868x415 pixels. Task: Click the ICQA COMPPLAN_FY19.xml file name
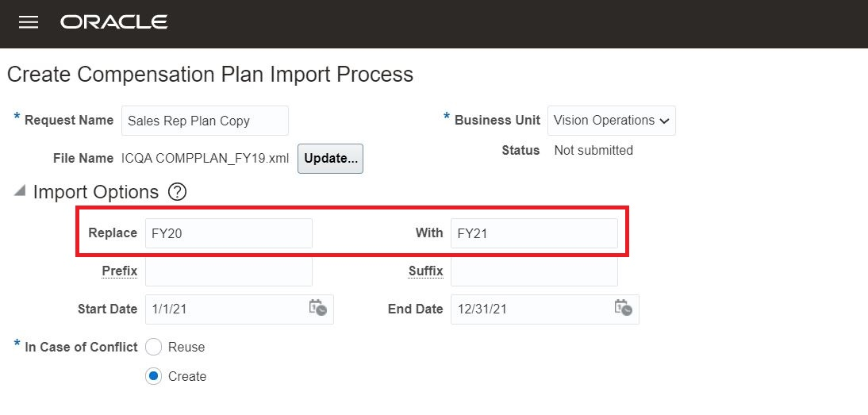pyautogui.click(x=205, y=158)
